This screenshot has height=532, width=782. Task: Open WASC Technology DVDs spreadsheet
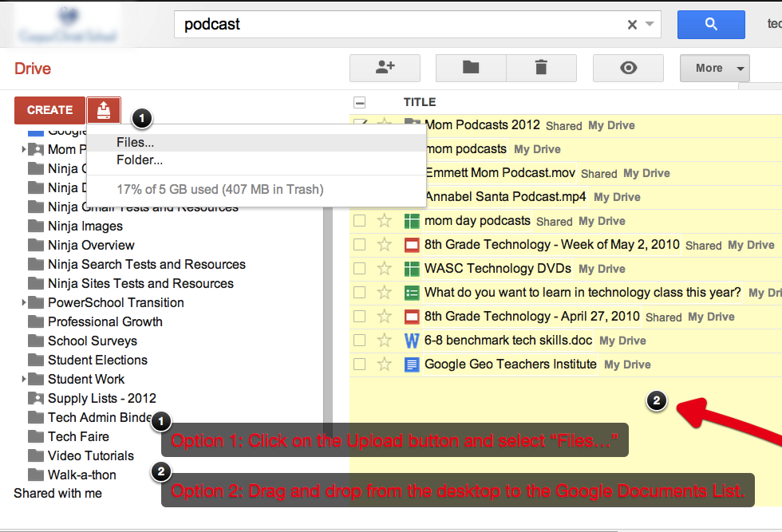498,268
